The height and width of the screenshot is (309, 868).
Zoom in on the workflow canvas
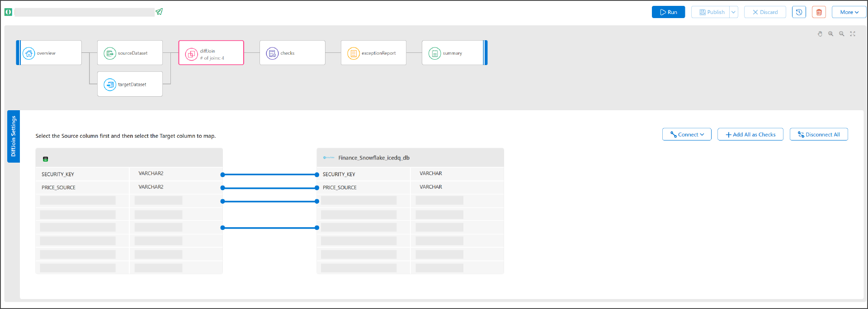[831, 34]
